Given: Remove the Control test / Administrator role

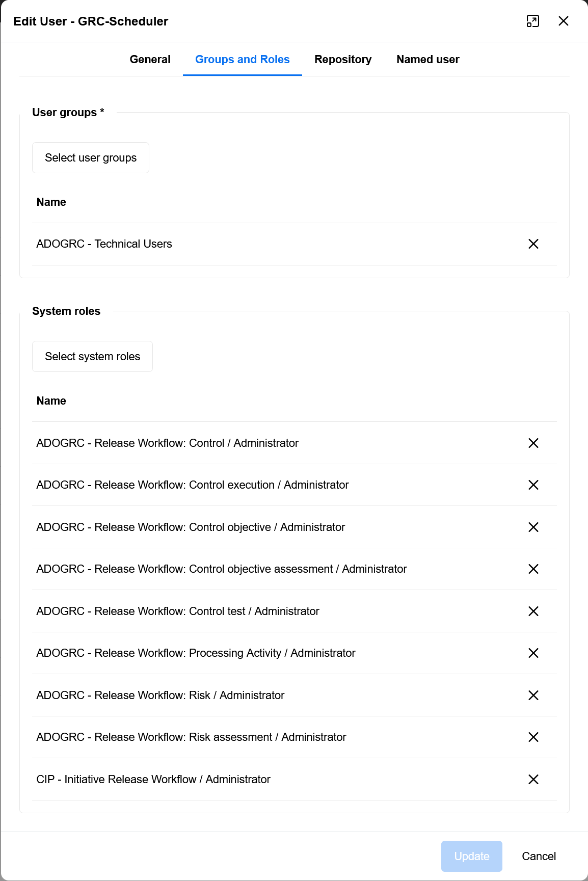Looking at the screenshot, I should [533, 611].
